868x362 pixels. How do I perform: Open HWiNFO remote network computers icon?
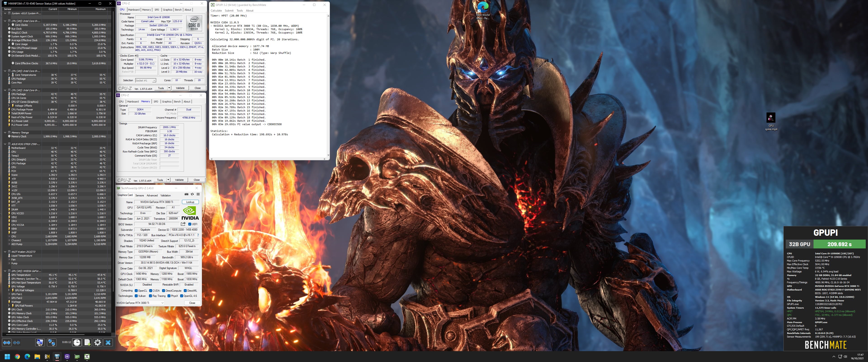52,343
